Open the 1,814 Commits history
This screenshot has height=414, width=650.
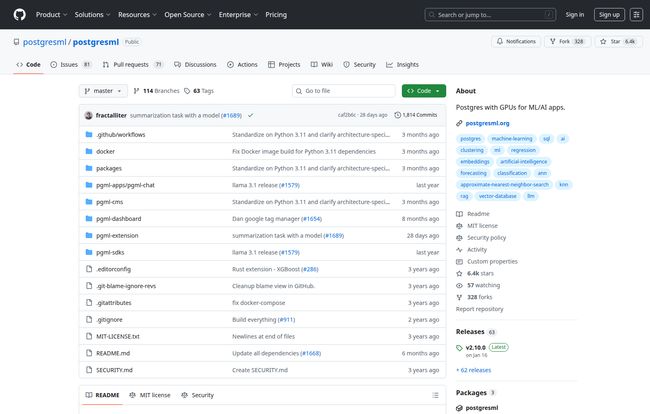click(x=416, y=115)
